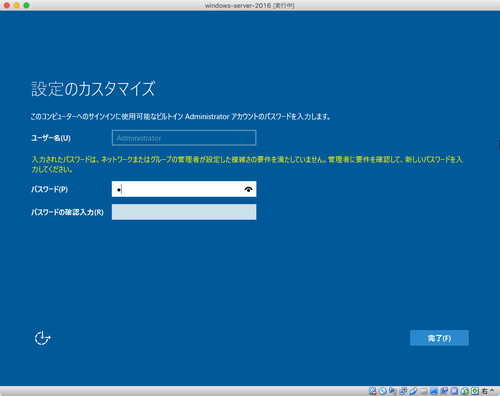The height and width of the screenshot is (396, 500).
Task: Focus the パスワード(P) password field
Action: (184, 189)
